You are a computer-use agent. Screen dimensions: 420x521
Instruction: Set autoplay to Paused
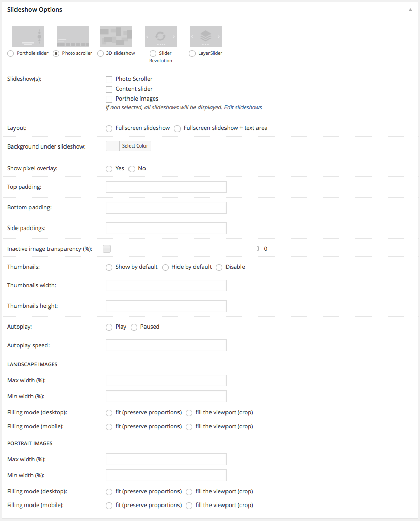[134, 327]
